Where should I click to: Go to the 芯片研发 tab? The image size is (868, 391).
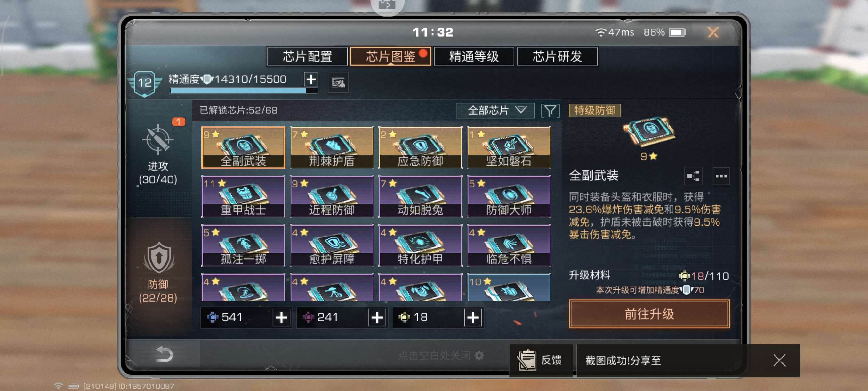557,56
